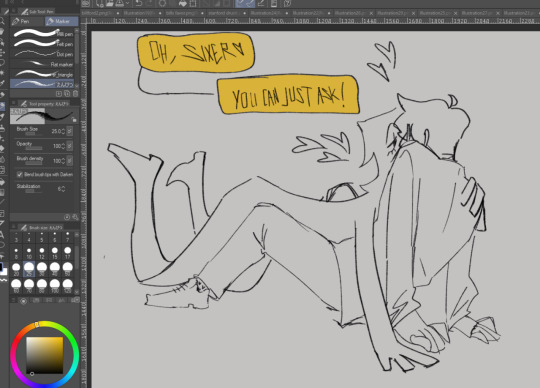
Task: Open the Brush density dynamics button
Action: [70, 161]
